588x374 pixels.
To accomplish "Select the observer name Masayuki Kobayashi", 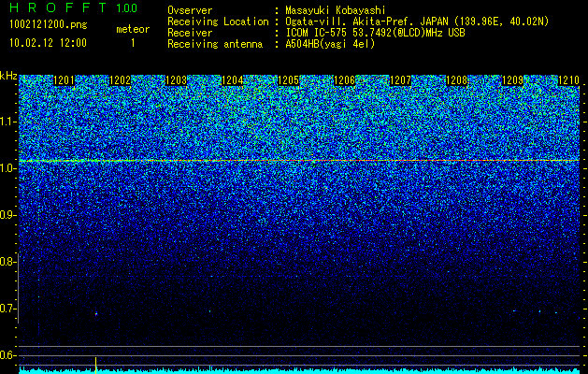I will tap(336, 10).
